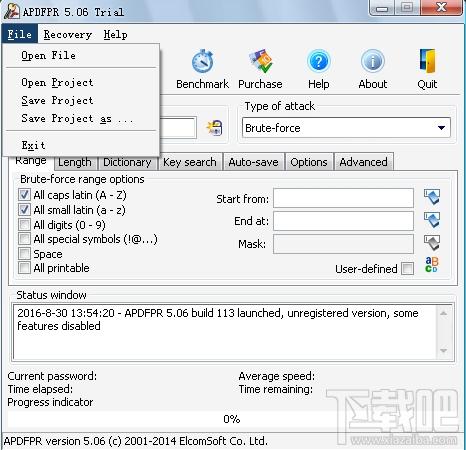Click the Average speed label
The image size is (466, 450).
pyautogui.click(x=277, y=376)
